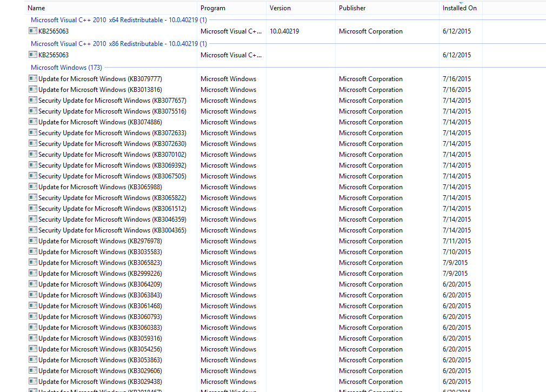Click the icon next to Update KB3029606
Image resolution: width=546 pixels, height=392 pixels.
[33, 371]
